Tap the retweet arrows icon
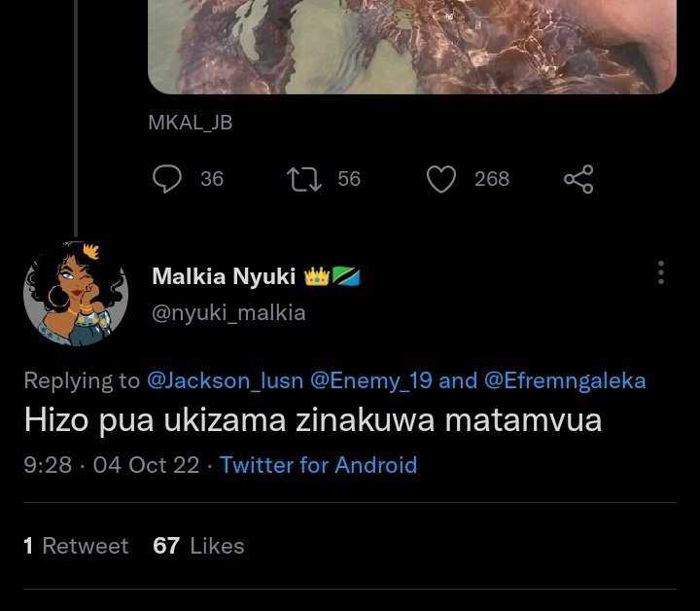This screenshot has height=611, width=700. coord(304,179)
